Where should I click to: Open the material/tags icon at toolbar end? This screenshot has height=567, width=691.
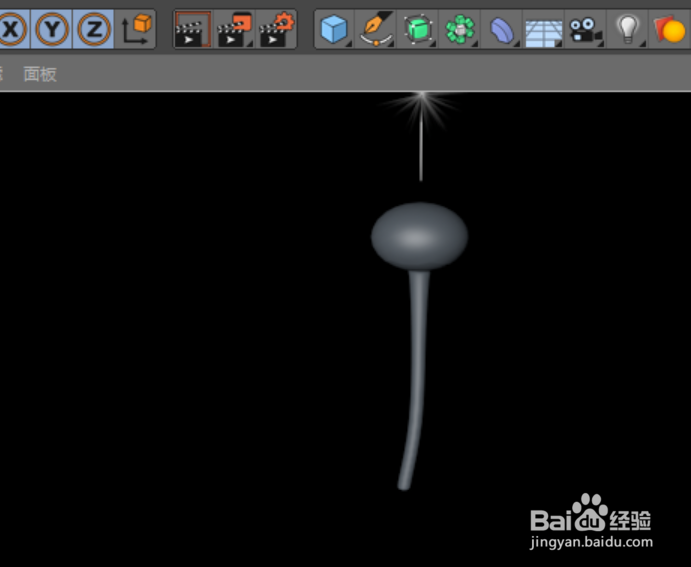point(670,29)
